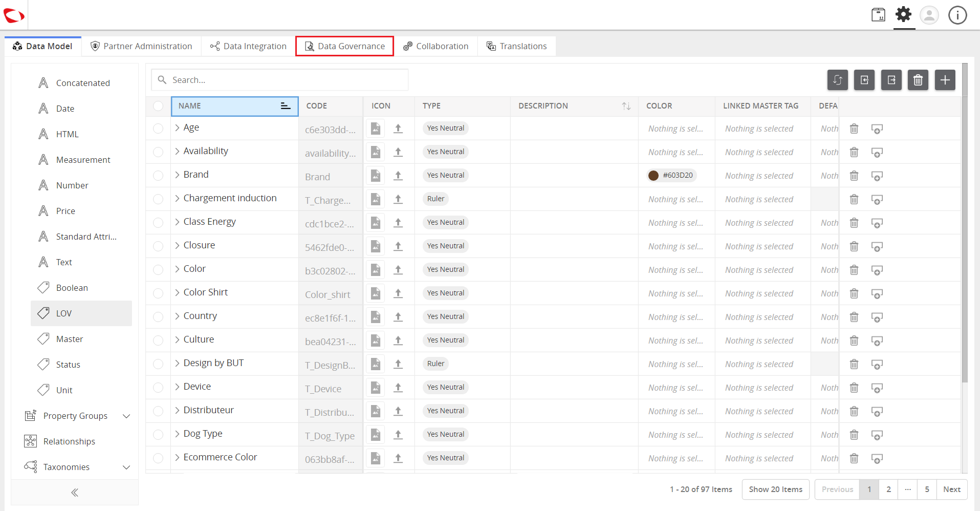Select the Availability row checkbox
The image size is (980, 511).
click(158, 152)
